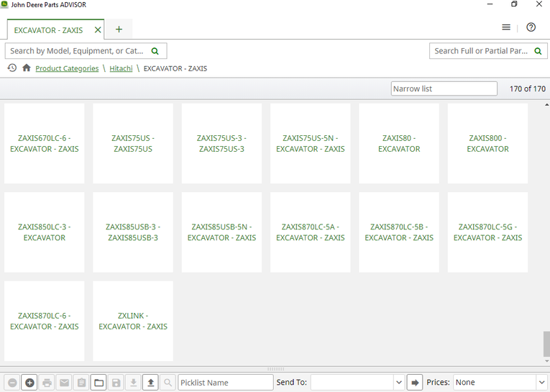Select the EXCAVATOR - ZAXIS tab
Screen dimensions: 550x392
pos(48,30)
